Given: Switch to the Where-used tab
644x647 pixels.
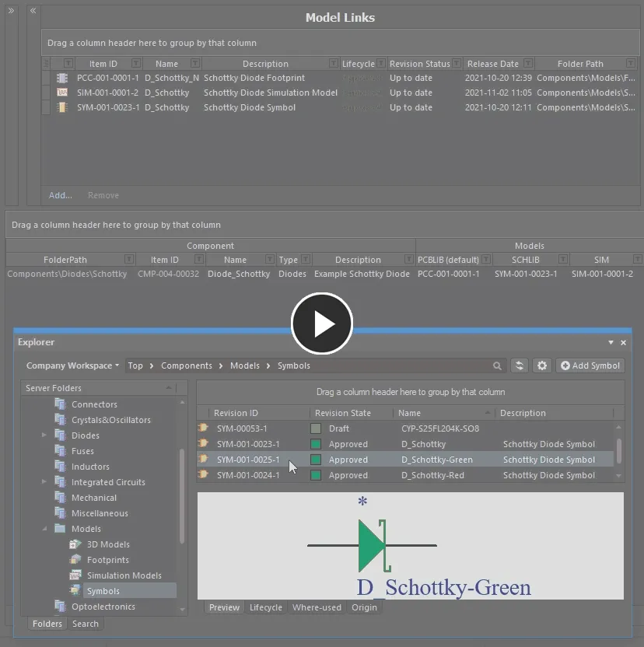Looking at the screenshot, I should click(x=316, y=607).
